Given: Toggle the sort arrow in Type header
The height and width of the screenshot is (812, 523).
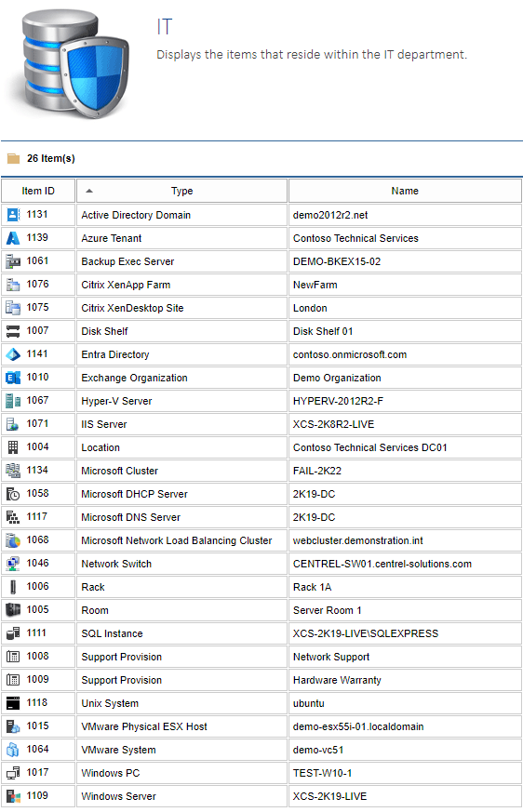Looking at the screenshot, I should pos(89,191).
